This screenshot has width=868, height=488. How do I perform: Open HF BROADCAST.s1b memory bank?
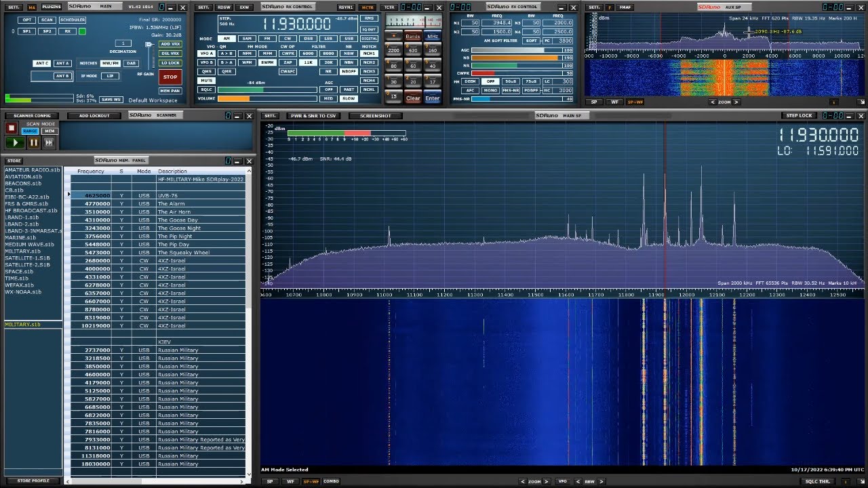click(x=31, y=210)
